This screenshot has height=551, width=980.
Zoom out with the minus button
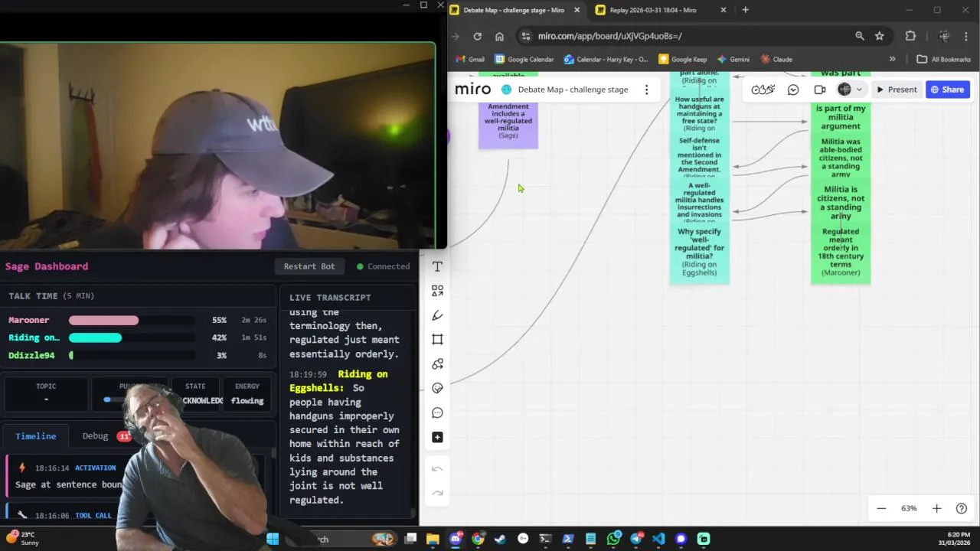[881, 508]
